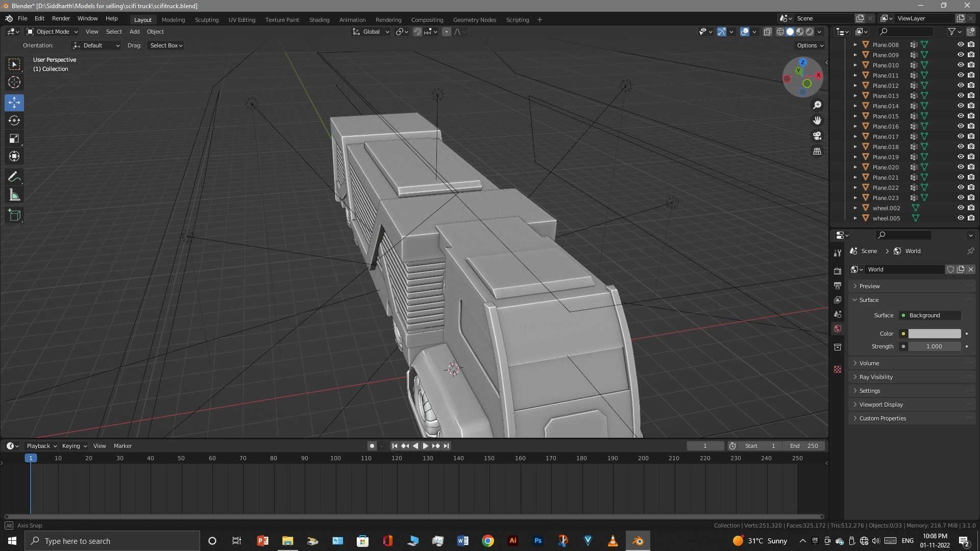
Task: Select the Cursor tool
Action: 14,82
